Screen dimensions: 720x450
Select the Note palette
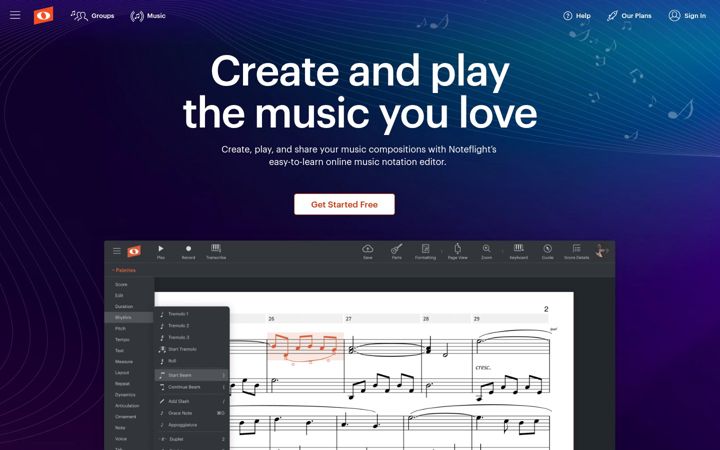[120, 428]
